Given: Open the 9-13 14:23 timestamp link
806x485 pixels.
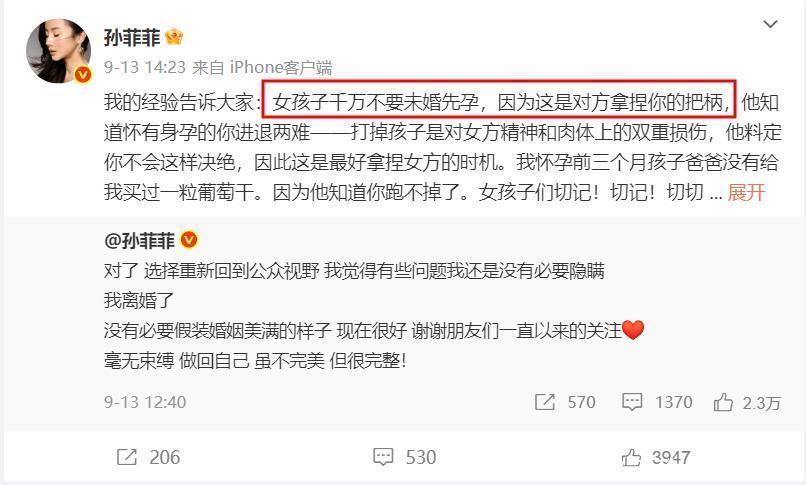Looking at the screenshot, I should pos(145,67).
